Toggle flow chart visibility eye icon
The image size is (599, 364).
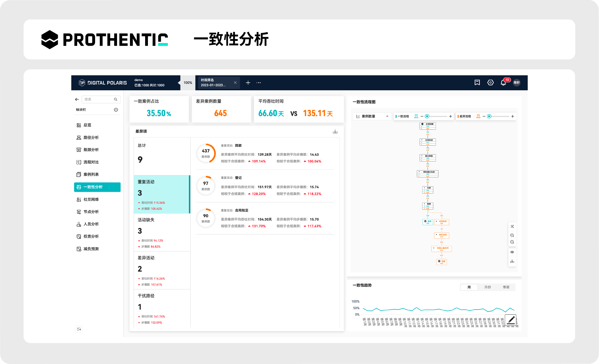pyautogui.click(x=512, y=252)
